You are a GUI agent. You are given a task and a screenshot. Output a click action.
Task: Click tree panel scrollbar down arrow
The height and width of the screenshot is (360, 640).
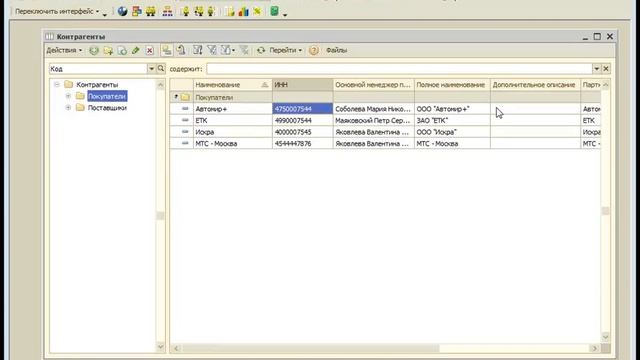[160, 347]
